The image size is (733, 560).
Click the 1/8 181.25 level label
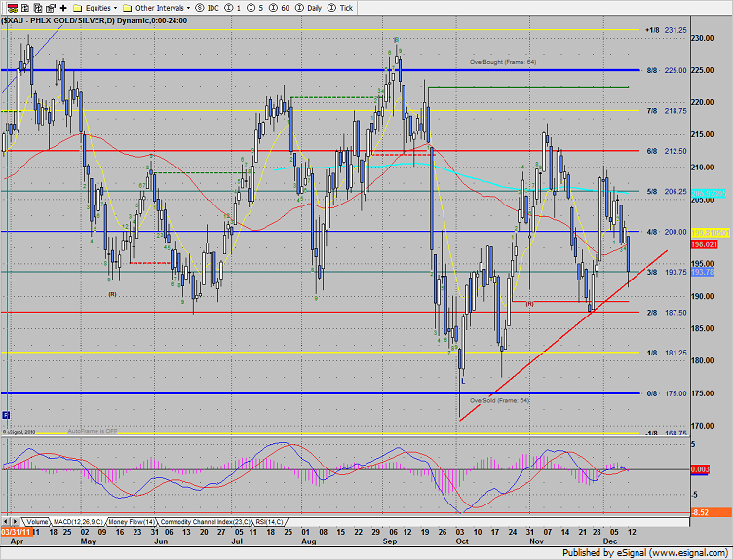(x=667, y=354)
